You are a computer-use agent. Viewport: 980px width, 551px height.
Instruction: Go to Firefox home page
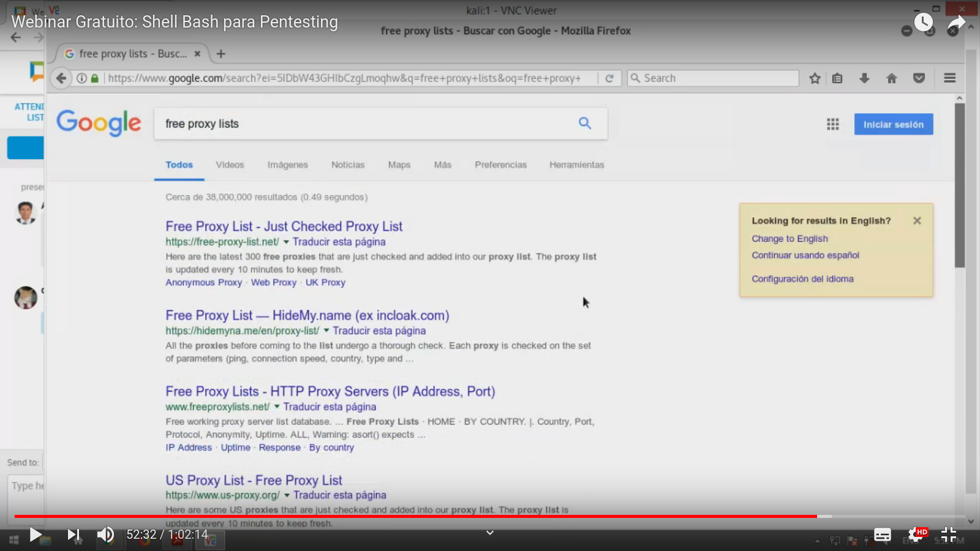pyautogui.click(x=892, y=78)
